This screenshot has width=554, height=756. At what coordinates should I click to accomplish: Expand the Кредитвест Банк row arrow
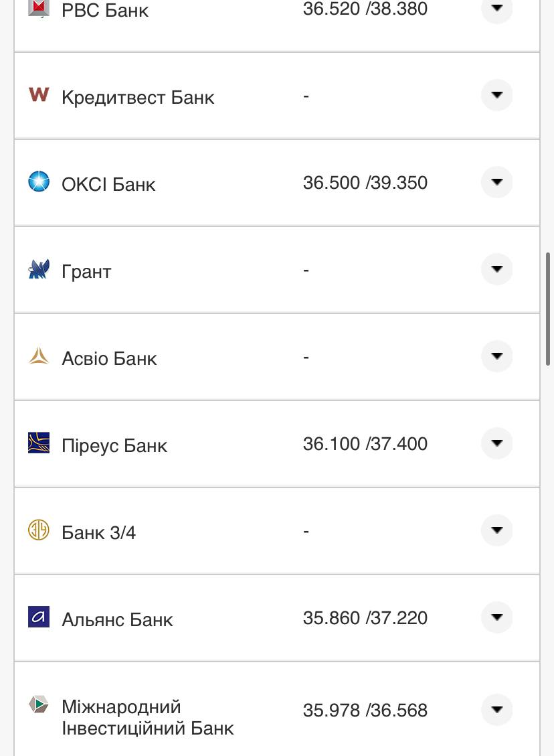[496, 95]
